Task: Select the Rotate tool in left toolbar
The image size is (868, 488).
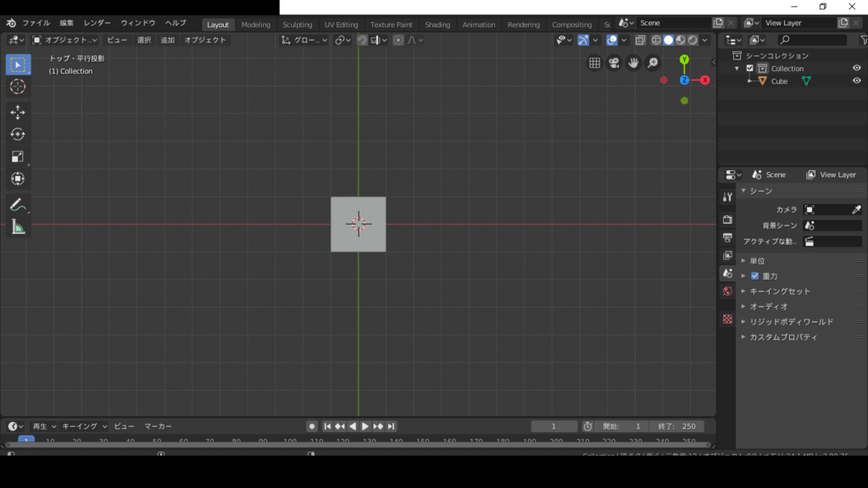Action: tap(18, 134)
